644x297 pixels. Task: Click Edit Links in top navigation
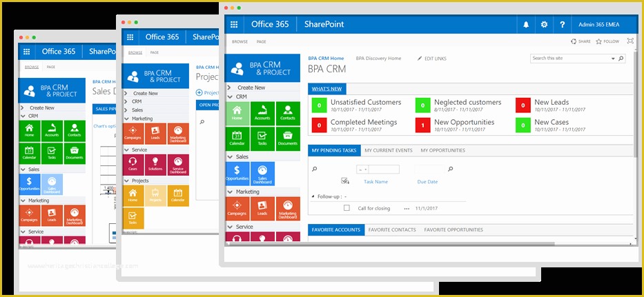click(431, 59)
